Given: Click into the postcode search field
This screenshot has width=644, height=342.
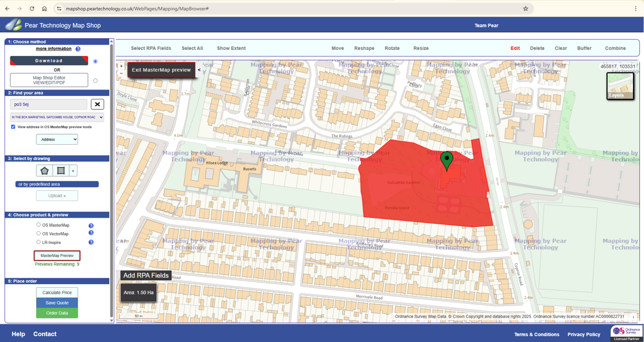Looking at the screenshot, I should tap(49, 104).
